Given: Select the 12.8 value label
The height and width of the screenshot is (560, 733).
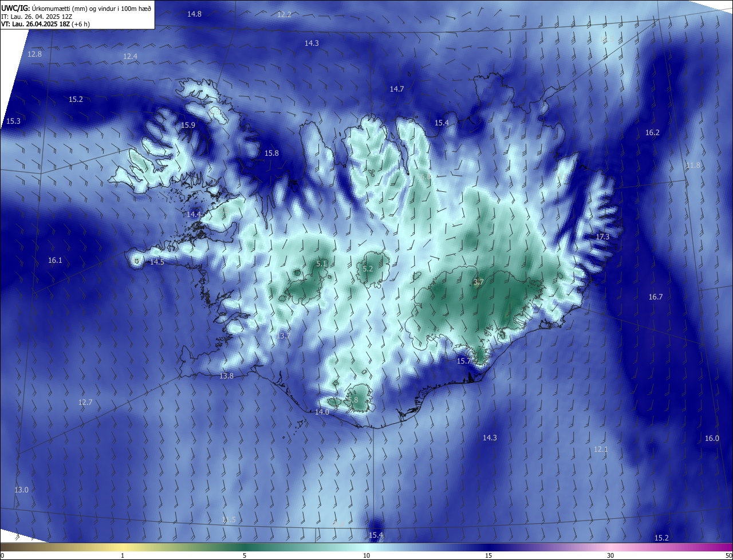Looking at the screenshot, I should click(x=34, y=54).
